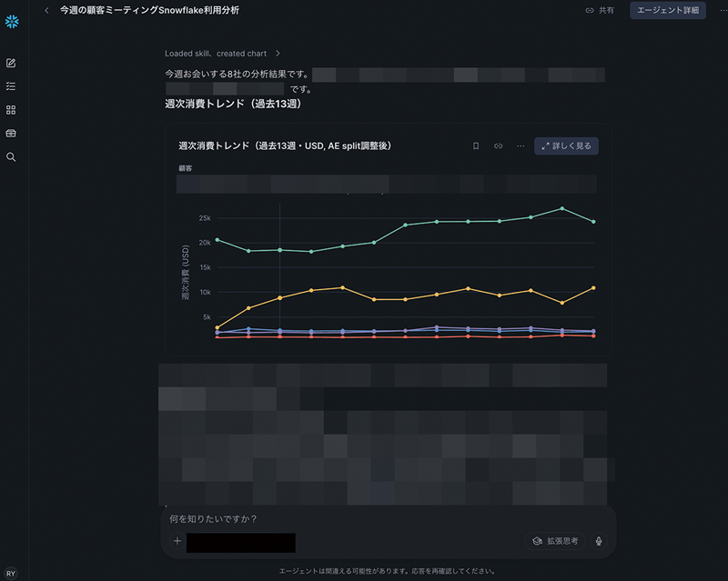The height and width of the screenshot is (581, 728).
Task: Open the grid apps icon in sidebar
Action: pyautogui.click(x=11, y=110)
